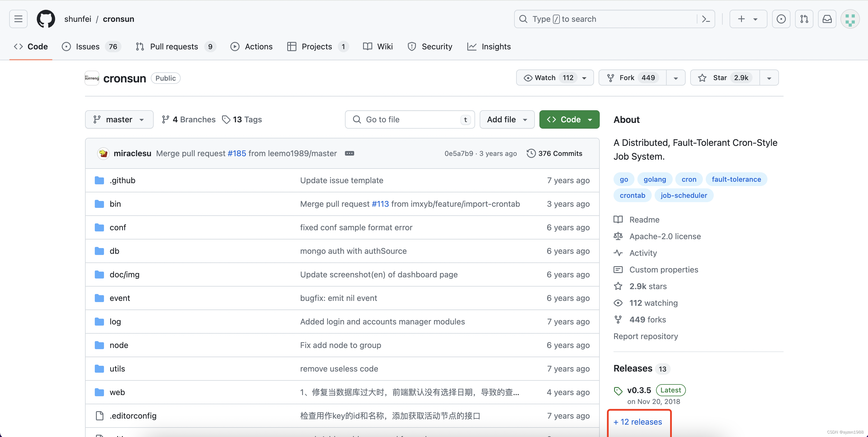The image size is (868, 437).
Task: Focus the Type / to search box
Action: pyautogui.click(x=607, y=19)
